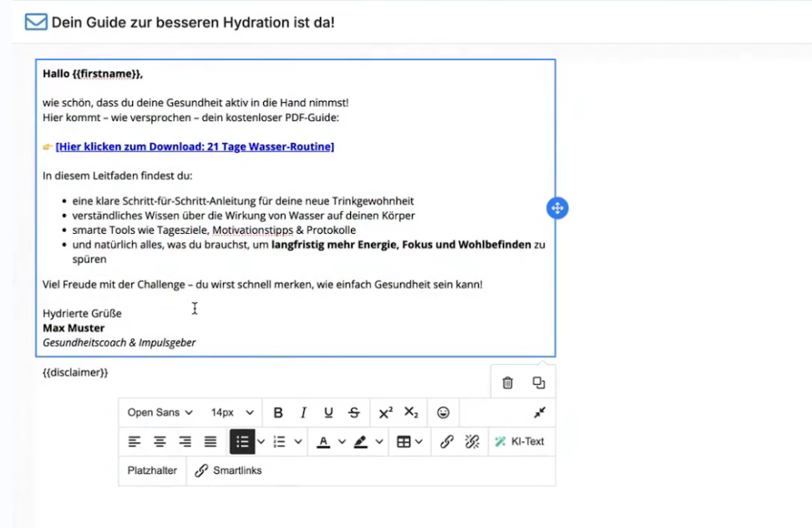Apply superscript formatting
Screen dimensions: 812x528
click(385, 413)
